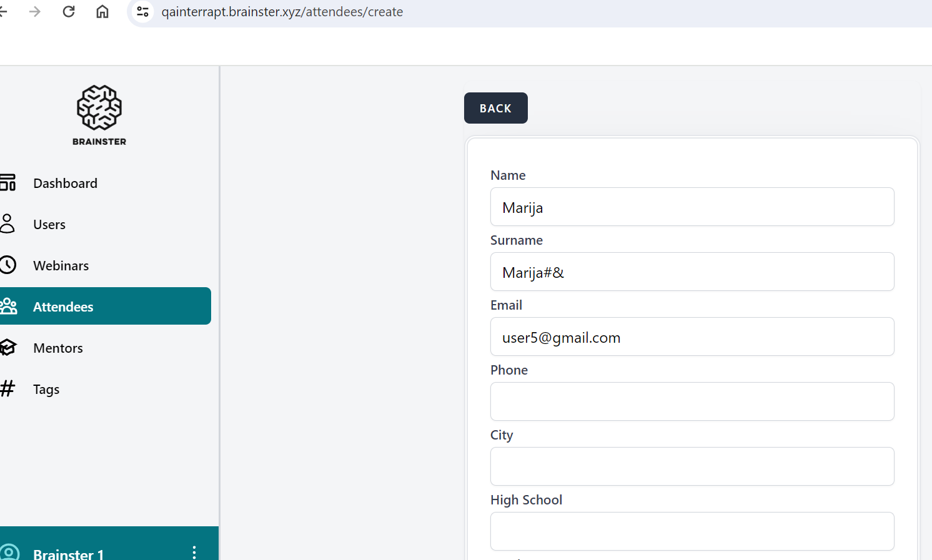Screen dimensions: 932x560
Task: Click the Dashboard icon in sidebar
Action: (8, 183)
